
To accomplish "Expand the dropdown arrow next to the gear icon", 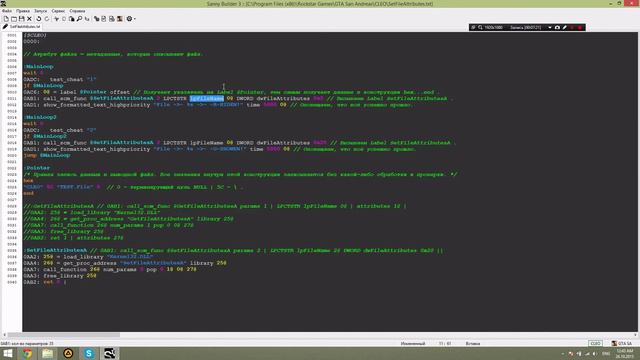I will (135, 19).
